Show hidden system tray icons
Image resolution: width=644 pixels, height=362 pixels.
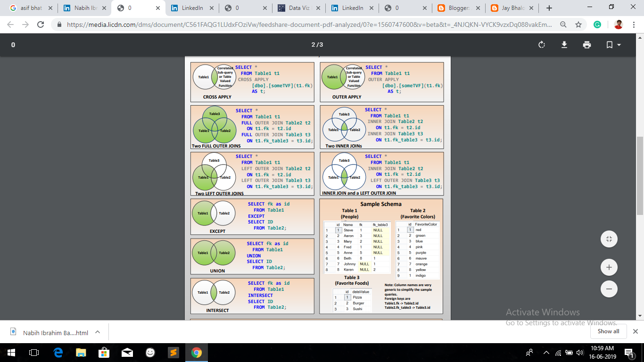coord(546,352)
